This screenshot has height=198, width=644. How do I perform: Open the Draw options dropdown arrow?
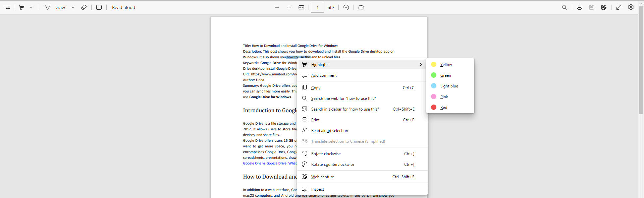tap(73, 7)
